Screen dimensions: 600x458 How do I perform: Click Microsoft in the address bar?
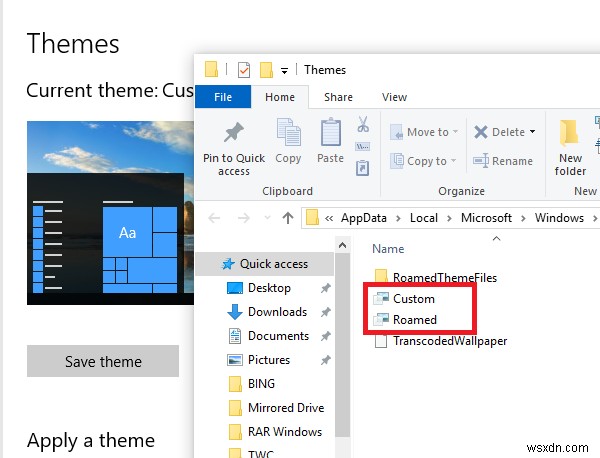coord(486,218)
